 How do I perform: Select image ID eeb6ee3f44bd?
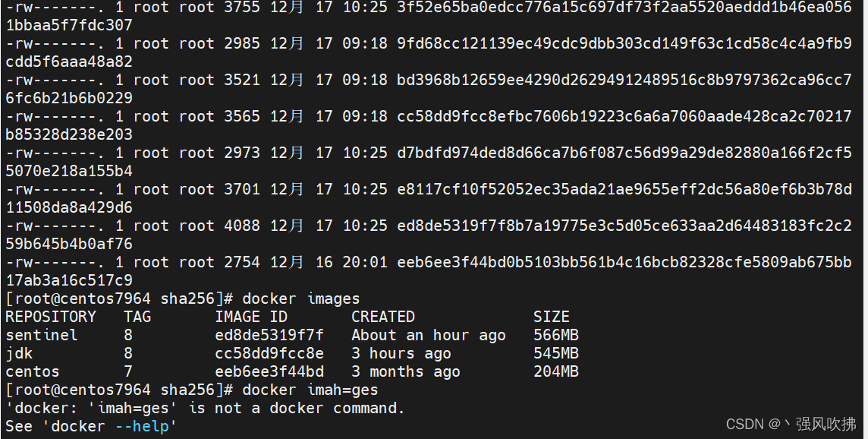click(x=269, y=371)
